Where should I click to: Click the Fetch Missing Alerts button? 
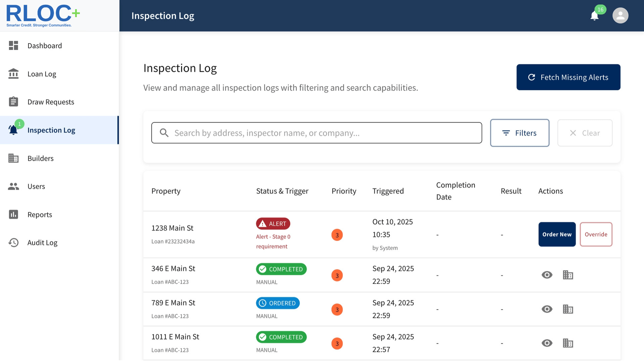tap(568, 77)
